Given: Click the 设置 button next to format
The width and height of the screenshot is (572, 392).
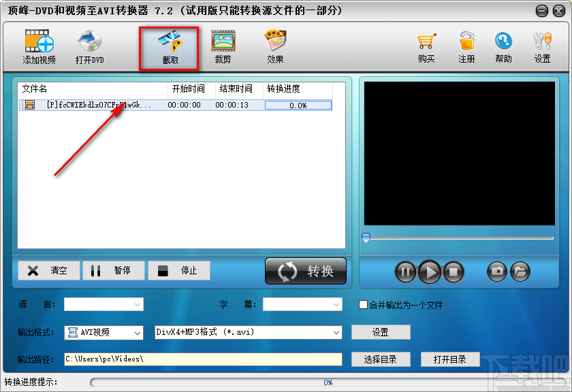Looking at the screenshot, I should tap(381, 332).
